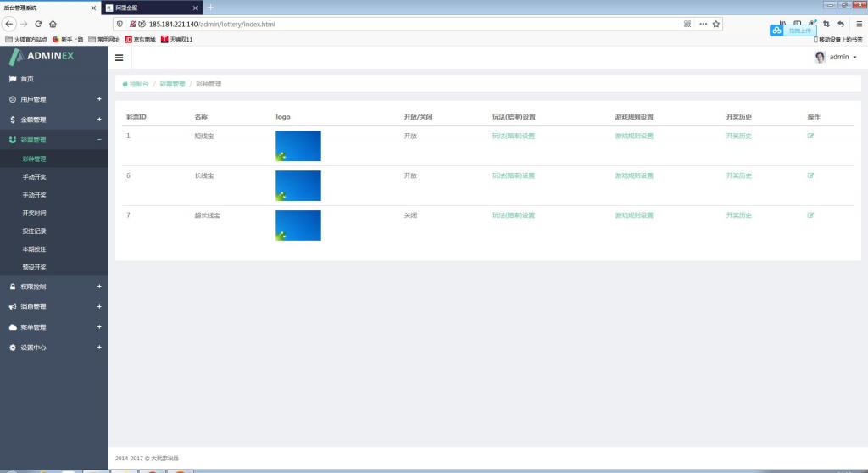Toggle sidebar with the hamburger icon
The image size is (868, 473).
point(119,58)
